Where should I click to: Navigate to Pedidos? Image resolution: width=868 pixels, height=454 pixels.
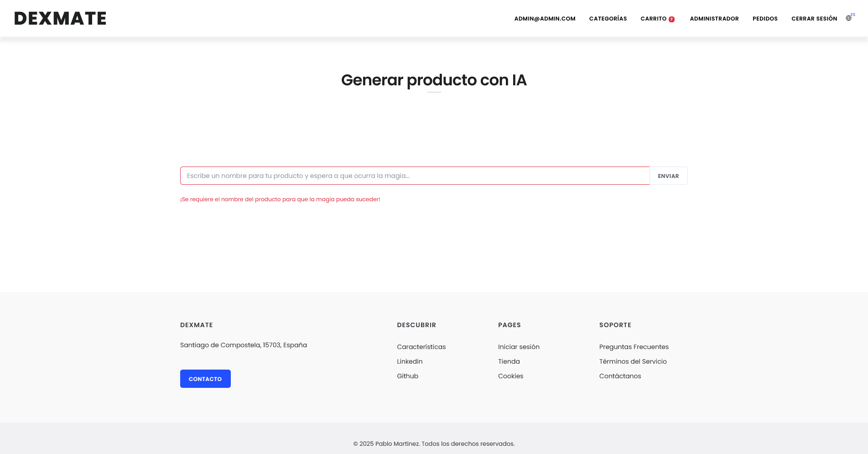[x=764, y=19]
